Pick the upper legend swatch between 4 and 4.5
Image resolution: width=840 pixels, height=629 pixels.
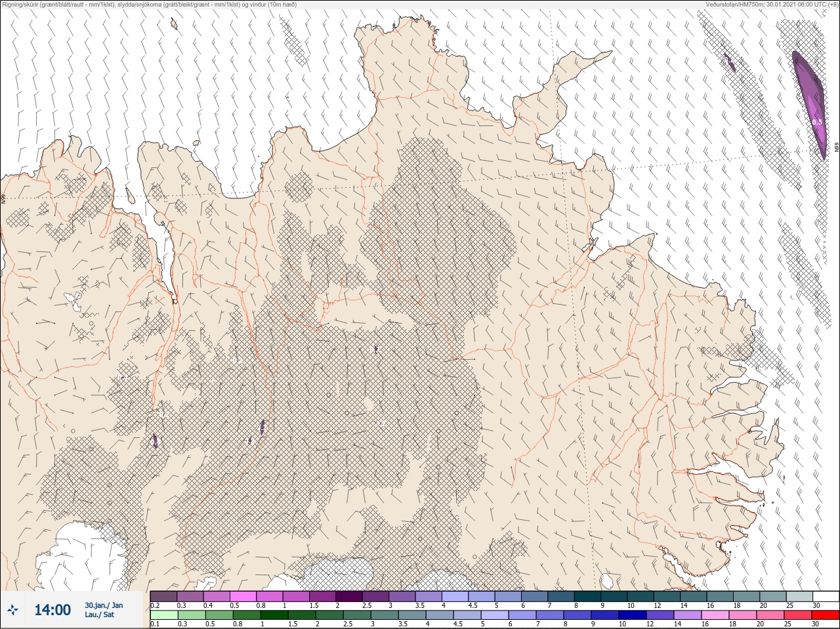pos(455,596)
